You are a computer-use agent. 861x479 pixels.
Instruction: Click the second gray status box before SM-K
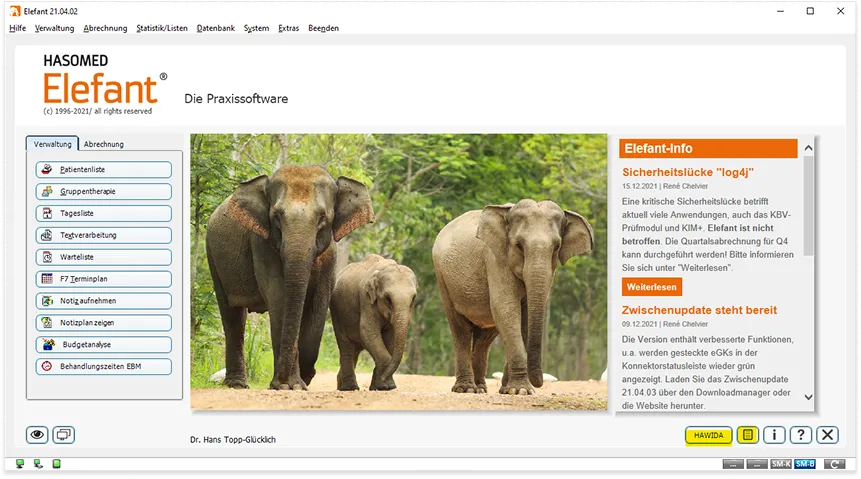click(757, 464)
